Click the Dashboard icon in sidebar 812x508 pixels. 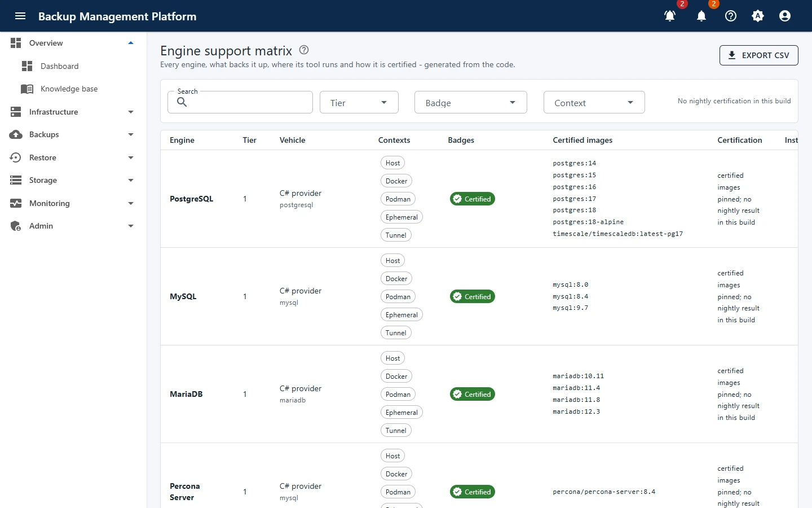coord(27,66)
